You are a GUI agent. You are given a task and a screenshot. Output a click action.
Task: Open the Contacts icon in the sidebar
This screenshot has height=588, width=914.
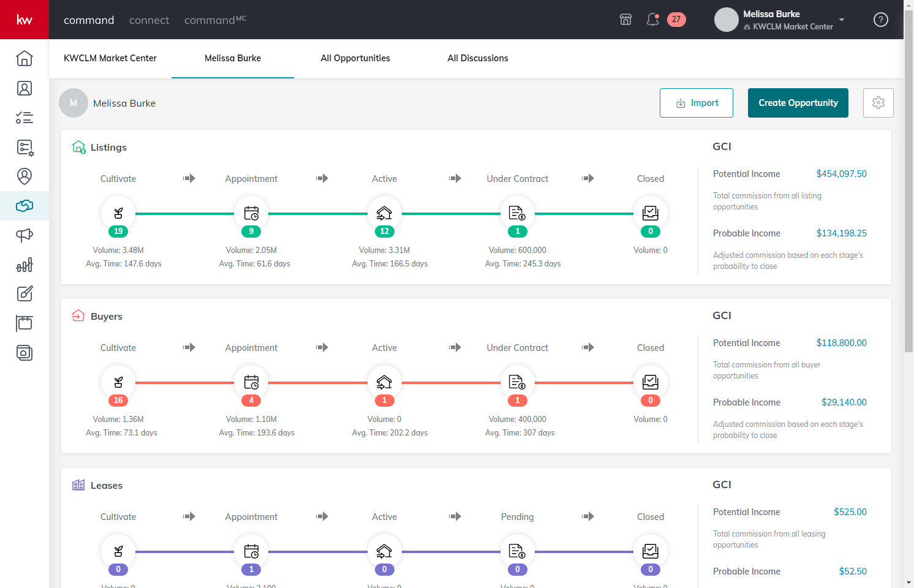[25, 88]
